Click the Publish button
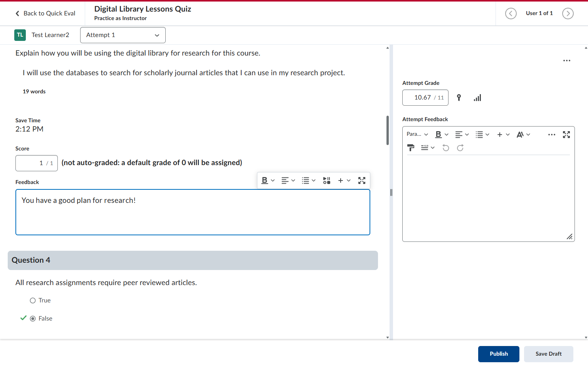Viewport: 588px width, 368px height. (499, 354)
